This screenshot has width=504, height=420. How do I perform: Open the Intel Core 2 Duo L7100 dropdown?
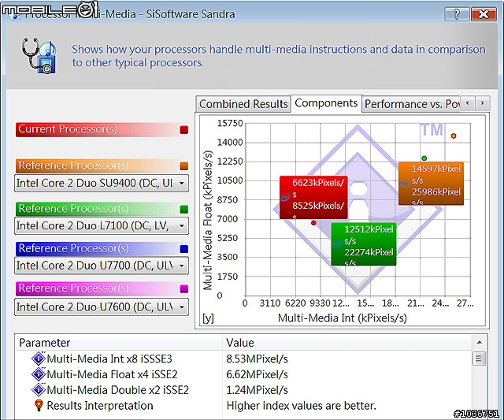point(102,226)
